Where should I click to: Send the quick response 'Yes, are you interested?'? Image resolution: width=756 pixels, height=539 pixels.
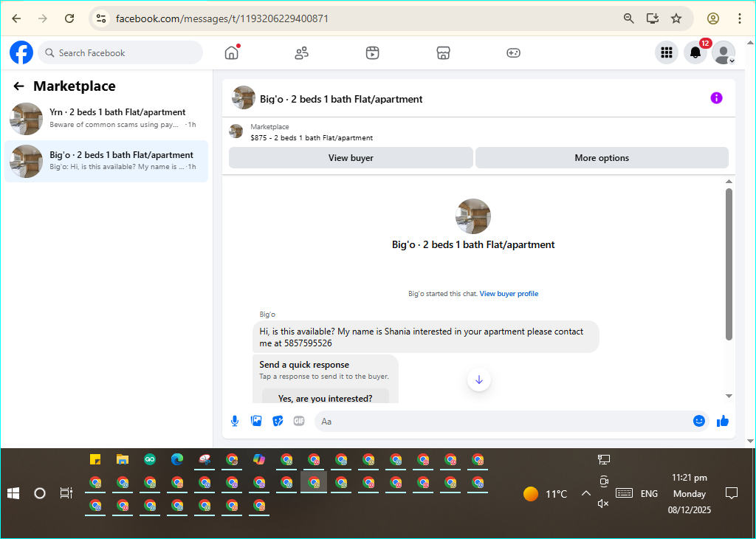point(326,397)
